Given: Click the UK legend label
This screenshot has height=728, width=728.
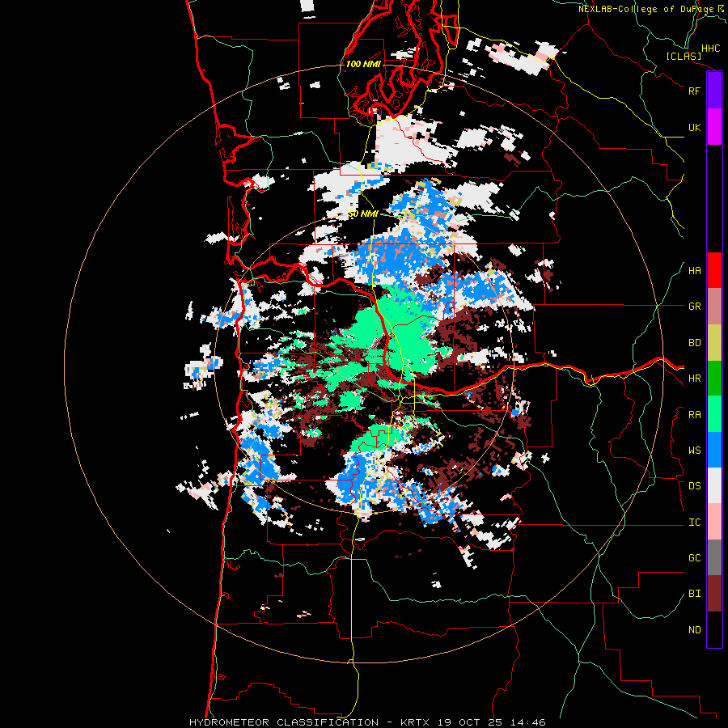Looking at the screenshot, I should point(694,127).
